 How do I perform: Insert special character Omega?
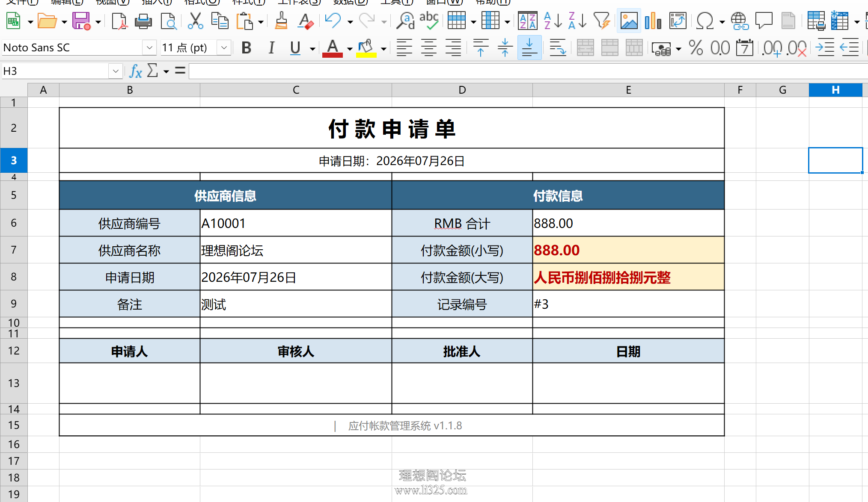[705, 21]
